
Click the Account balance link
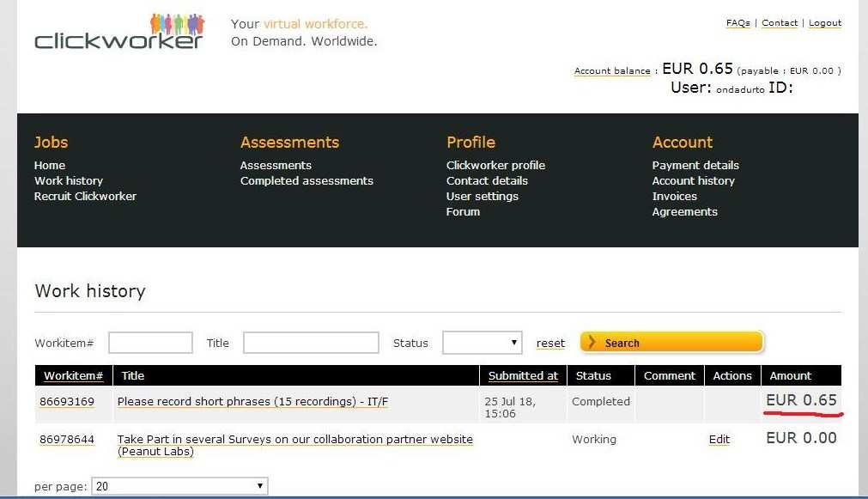612,71
